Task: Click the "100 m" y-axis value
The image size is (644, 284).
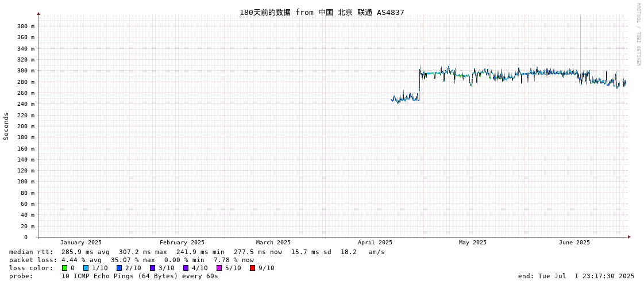Action: (x=26, y=182)
